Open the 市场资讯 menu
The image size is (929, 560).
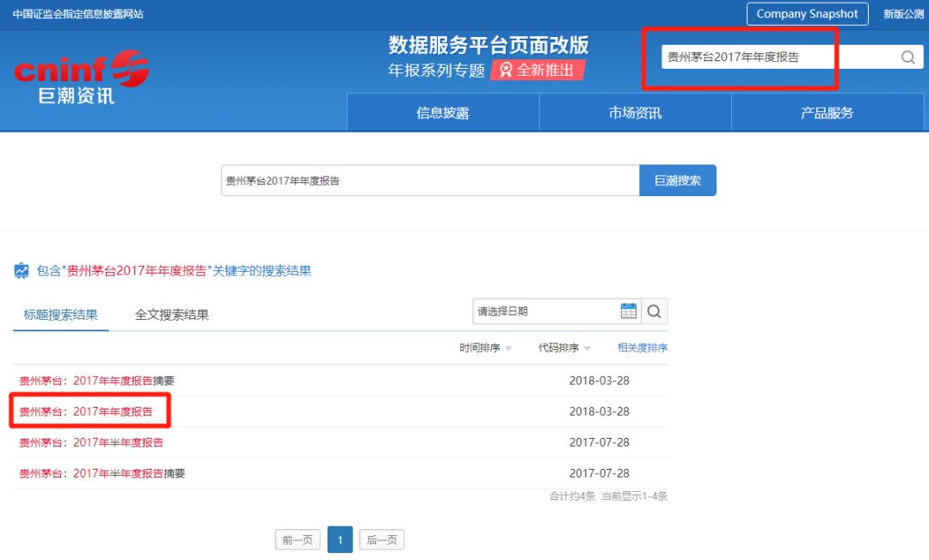point(635,113)
